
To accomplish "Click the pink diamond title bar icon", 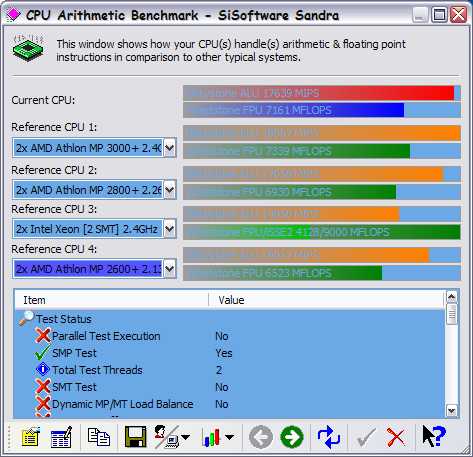I will [14, 14].
